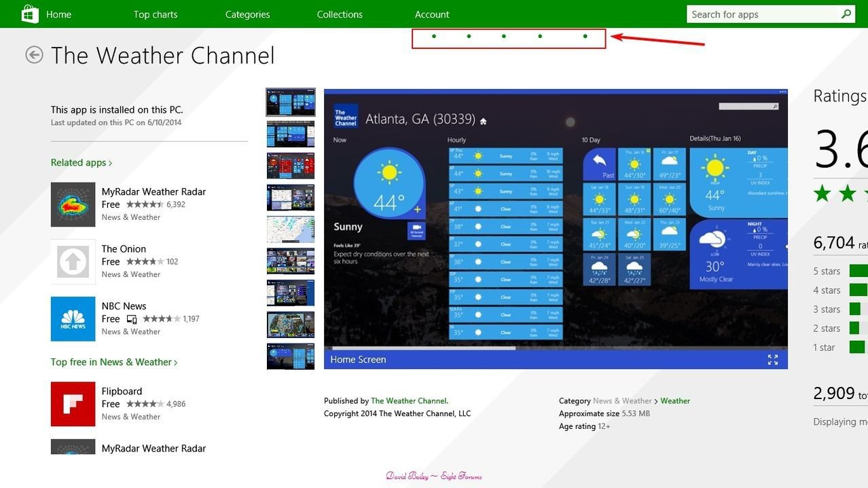The width and height of the screenshot is (868, 488).
Task: Click the 5 stars rating bar
Action: pyautogui.click(x=858, y=271)
